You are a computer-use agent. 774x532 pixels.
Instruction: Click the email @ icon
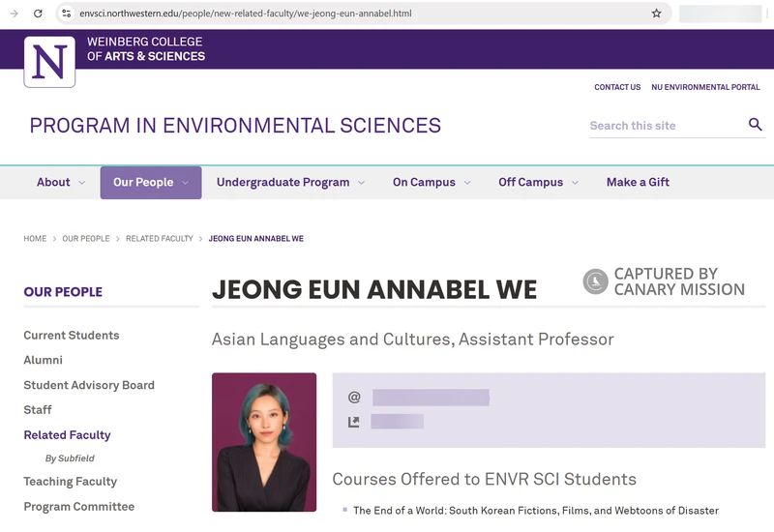pos(354,398)
